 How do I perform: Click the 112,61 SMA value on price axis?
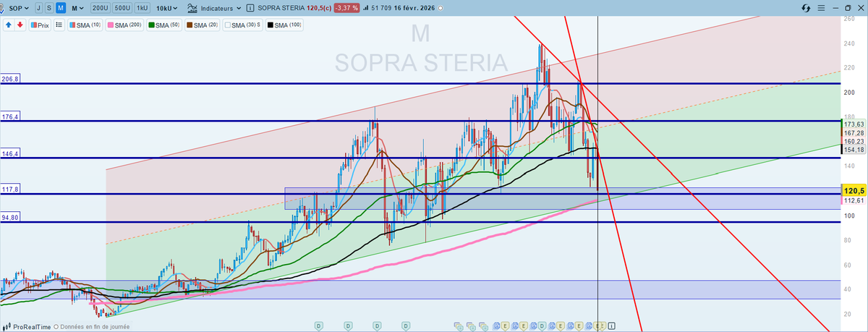click(854, 201)
